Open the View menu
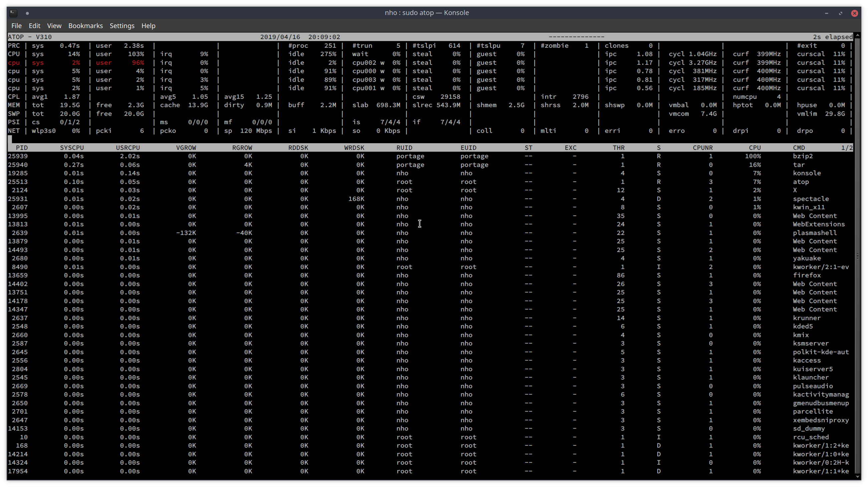This screenshot has width=868, height=487. pyautogui.click(x=54, y=26)
